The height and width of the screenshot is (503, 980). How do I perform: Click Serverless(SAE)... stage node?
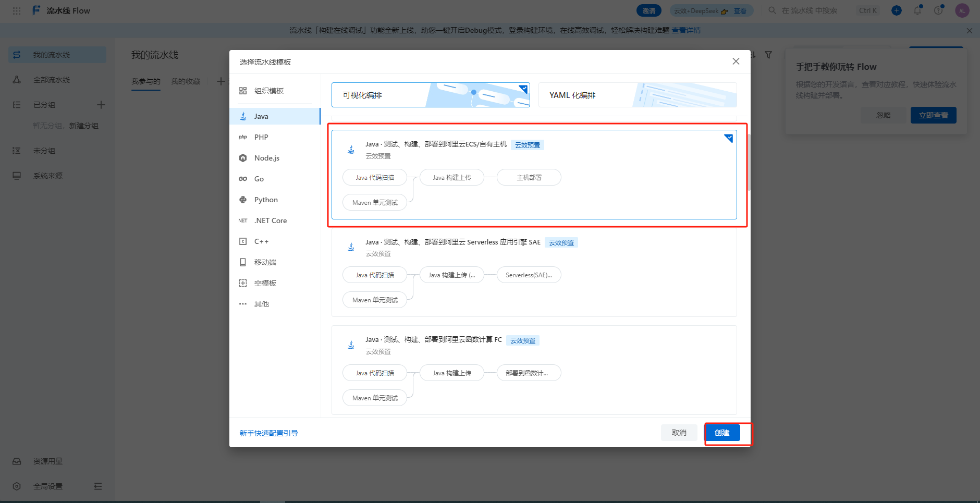(x=529, y=275)
